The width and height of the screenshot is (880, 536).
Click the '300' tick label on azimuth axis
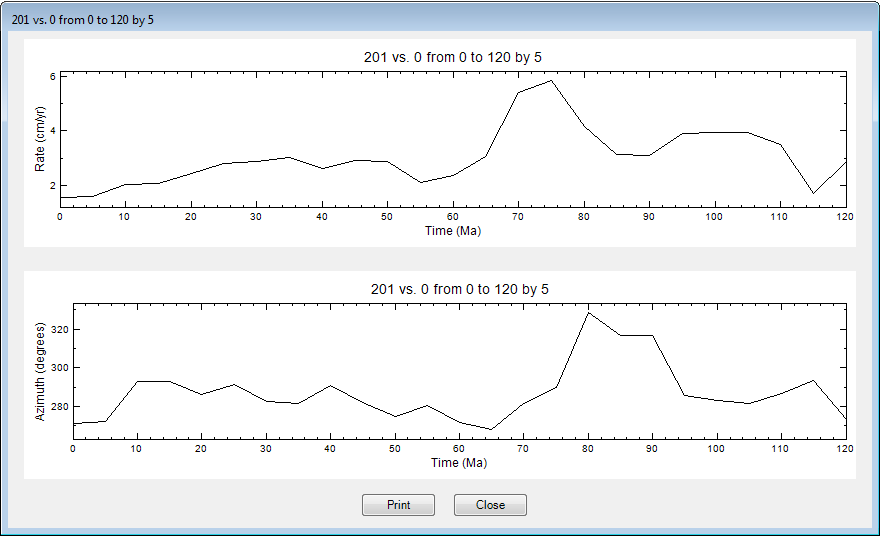coord(59,368)
